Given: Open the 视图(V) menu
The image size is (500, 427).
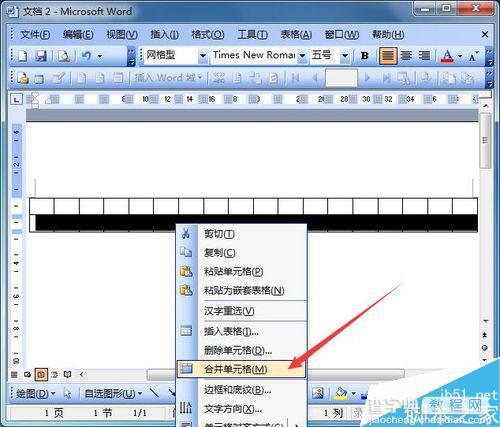Looking at the screenshot, I should 122,35.
